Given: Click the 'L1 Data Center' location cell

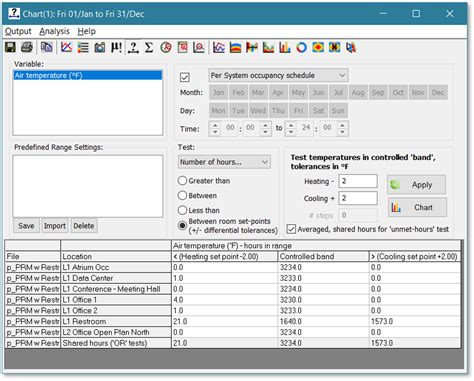Looking at the screenshot, I should [116, 278].
